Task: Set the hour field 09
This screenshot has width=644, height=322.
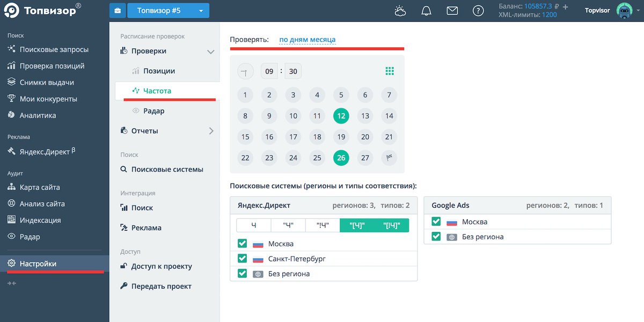Action: pyautogui.click(x=269, y=71)
